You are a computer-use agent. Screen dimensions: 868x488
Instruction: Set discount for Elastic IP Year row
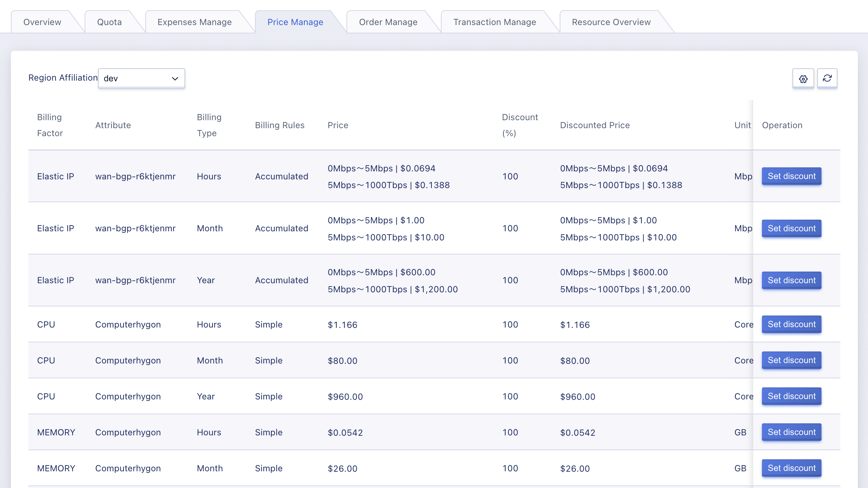pos(791,280)
